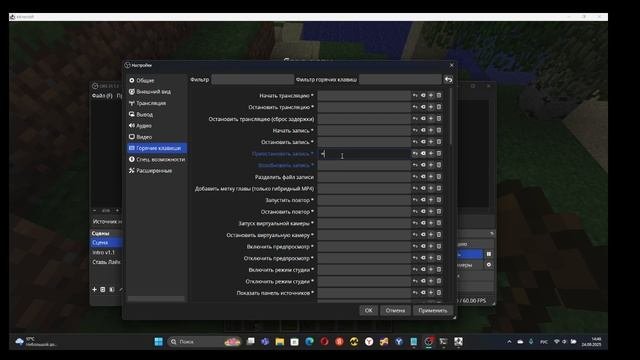This screenshot has height=360, width=640.
Task: Click the Остановить запись hotkey field
Action: pyautogui.click(x=364, y=142)
